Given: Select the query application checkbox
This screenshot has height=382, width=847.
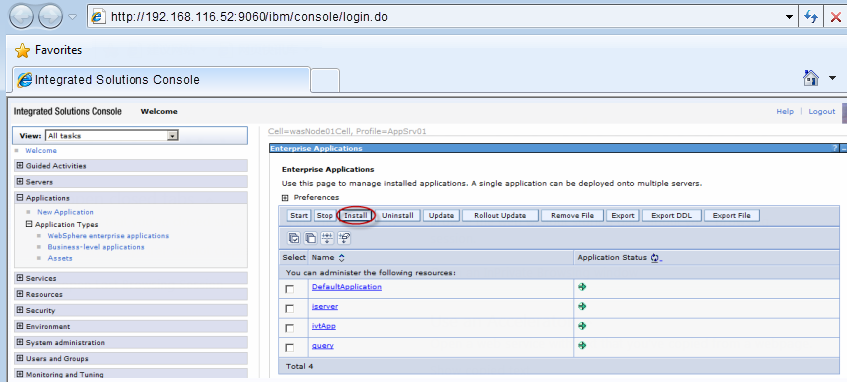Looking at the screenshot, I should (x=290, y=347).
